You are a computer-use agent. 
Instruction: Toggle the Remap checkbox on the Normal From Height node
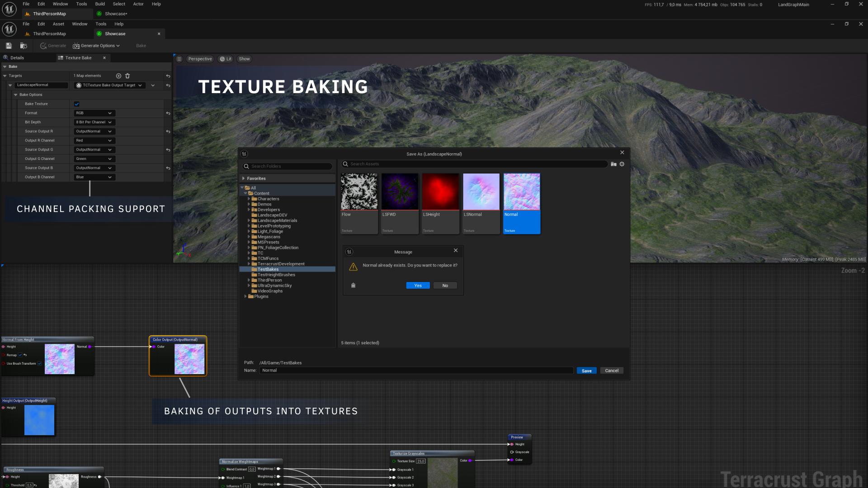click(20, 355)
